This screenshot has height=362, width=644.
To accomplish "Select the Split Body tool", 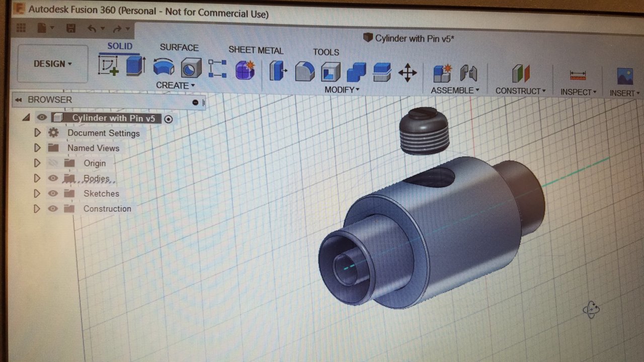I will tap(382, 72).
